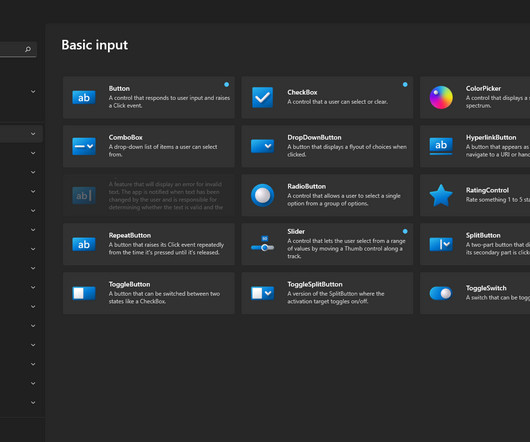530x442 pixels.
Task: Open the Button card's ab icon
Action: click(84, 98)
